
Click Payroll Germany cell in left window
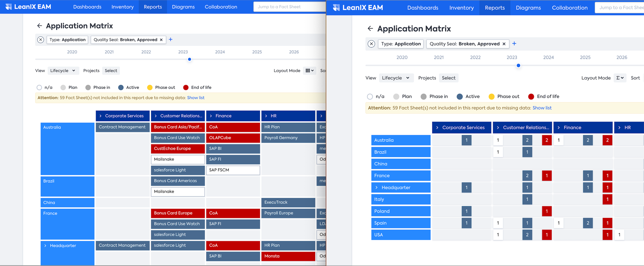[288, 138]
